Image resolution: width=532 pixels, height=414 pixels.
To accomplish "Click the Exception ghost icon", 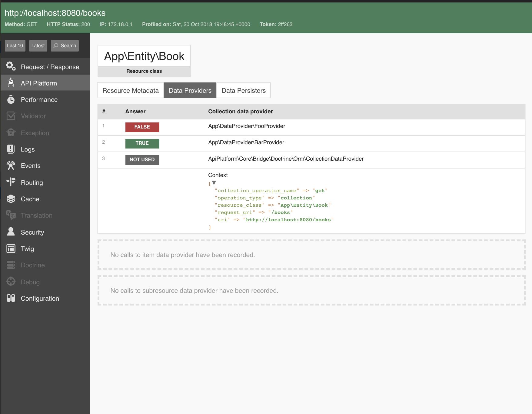I will 11,132.
